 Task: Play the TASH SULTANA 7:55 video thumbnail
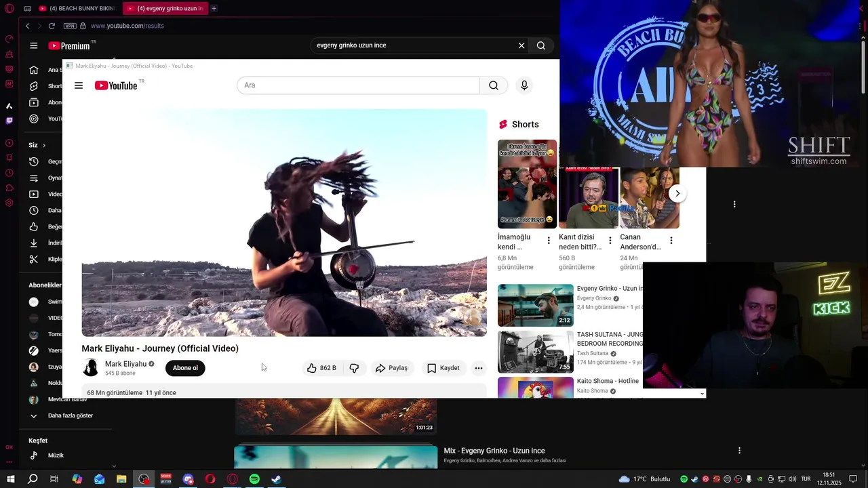click(x=536, y=352)
